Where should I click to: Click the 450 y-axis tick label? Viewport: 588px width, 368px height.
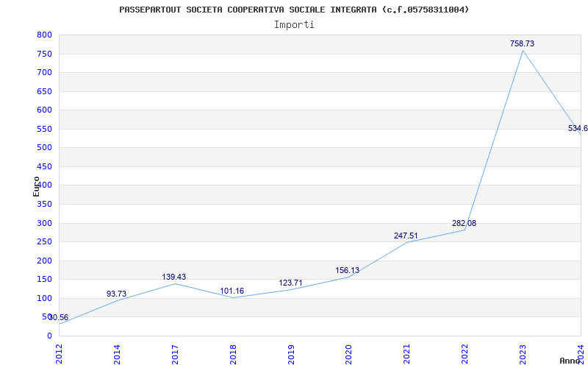point(44,167)
